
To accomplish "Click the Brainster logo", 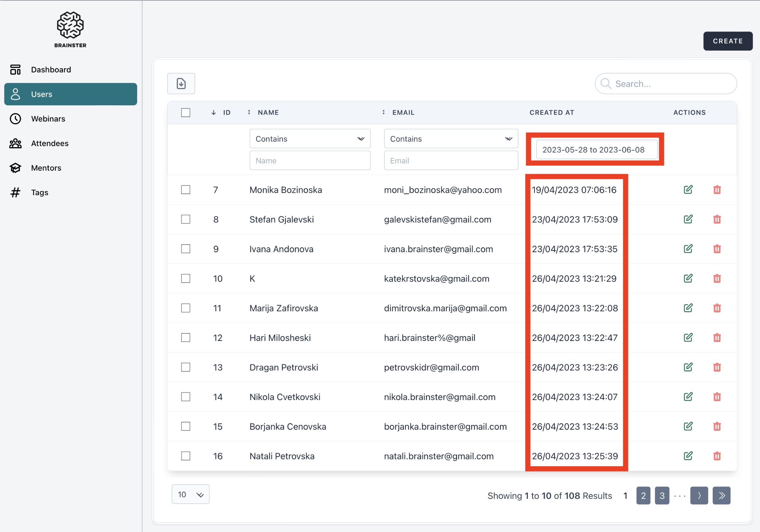I will (x=70, y=29).
